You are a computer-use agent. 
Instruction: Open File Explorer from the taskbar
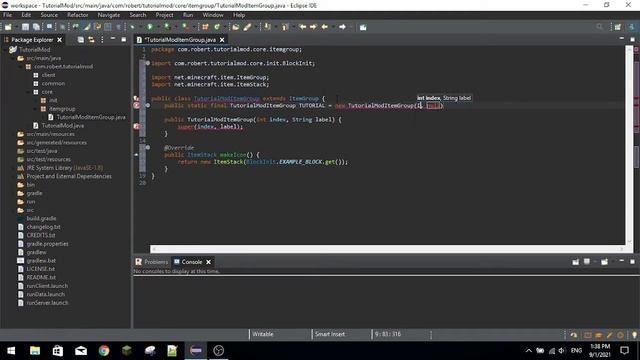(x=35, y=351)
